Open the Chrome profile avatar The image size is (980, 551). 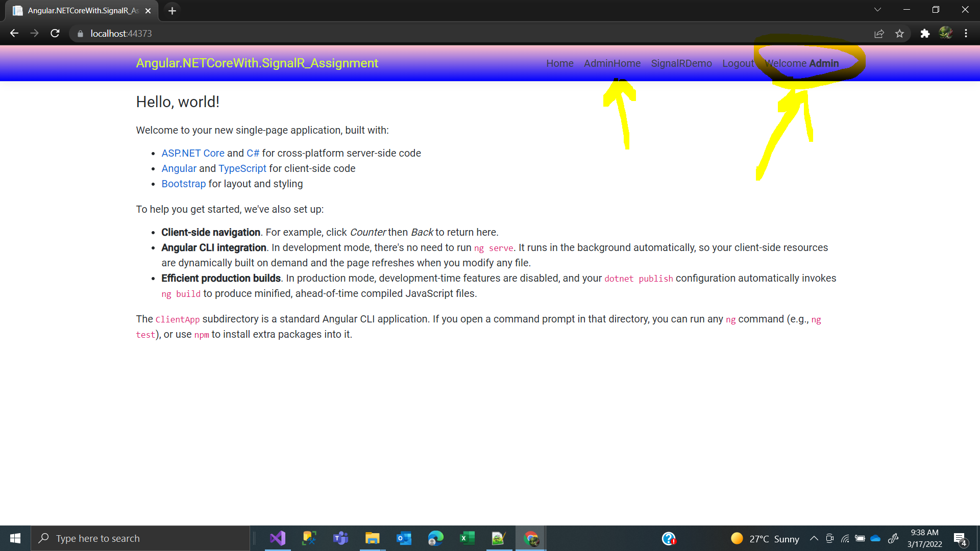[x=945, y=33]
